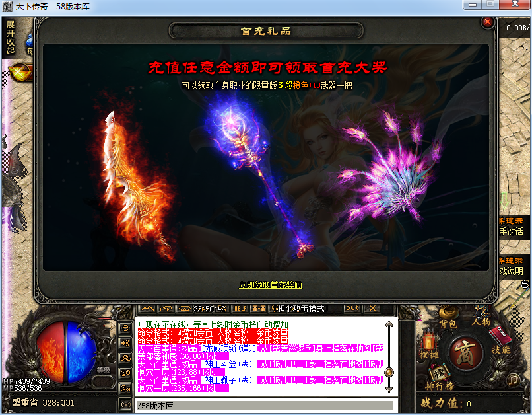
Task: Click the second toolbar icon with curved arrow
Action: 166,309
